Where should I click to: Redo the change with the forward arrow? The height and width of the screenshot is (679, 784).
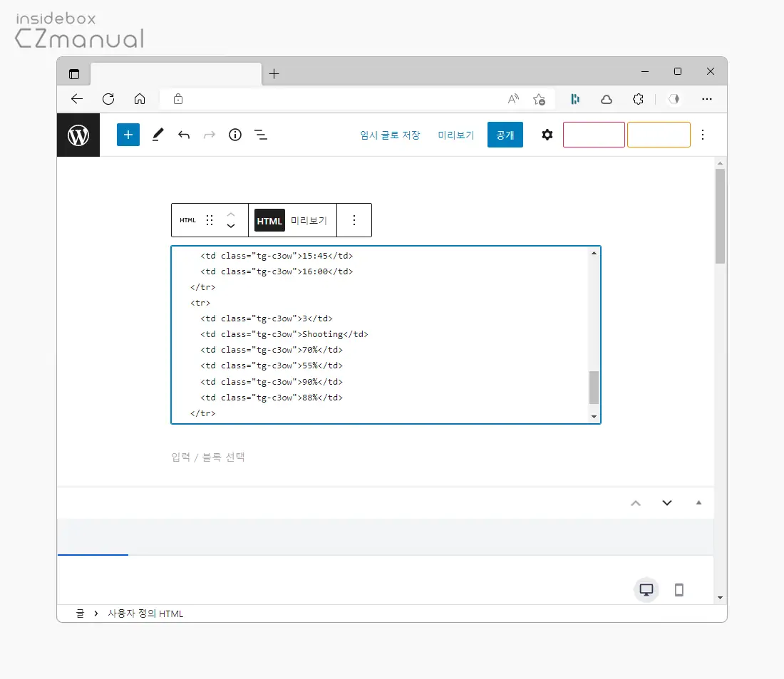point(210,135)
